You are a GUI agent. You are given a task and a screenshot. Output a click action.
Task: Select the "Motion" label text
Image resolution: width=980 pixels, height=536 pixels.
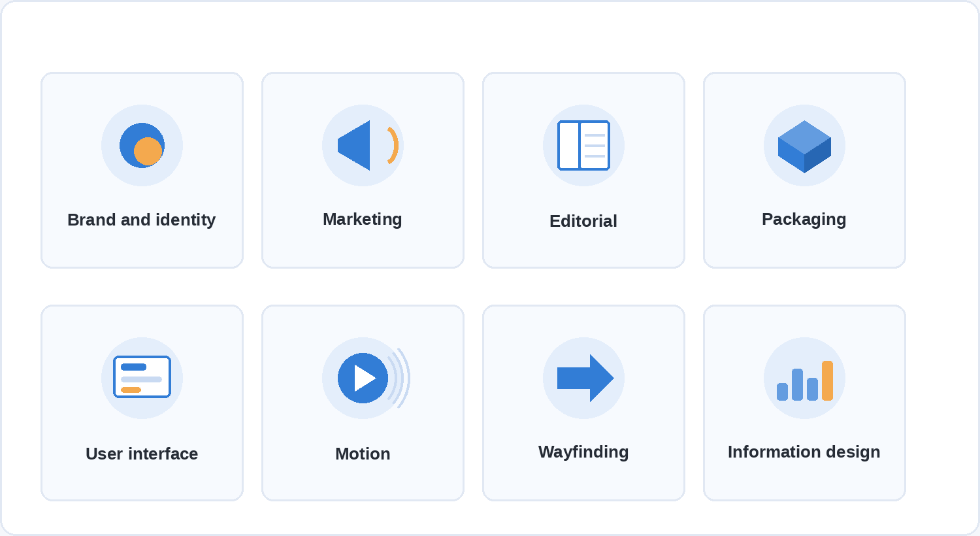(x=363, y=454)
